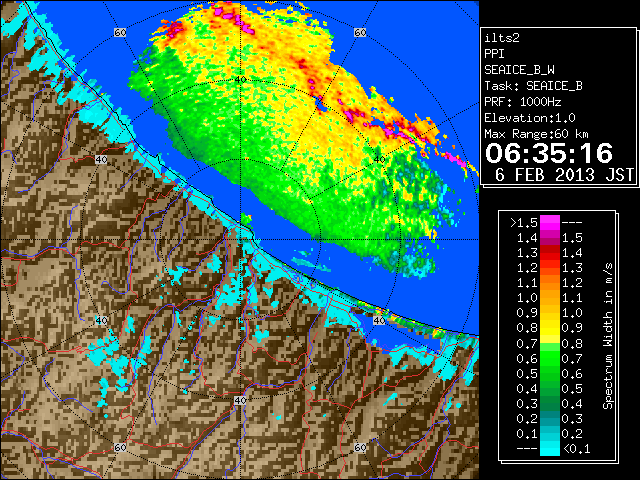The image size is (640, 480).
Task: Pick the teal legend swatch near 0.2
Action: (x=550, y=418)
